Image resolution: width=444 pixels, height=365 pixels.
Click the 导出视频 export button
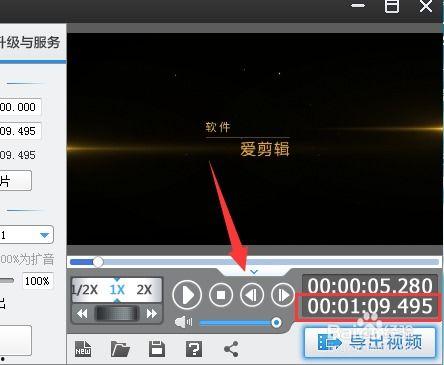pos(370,342)
